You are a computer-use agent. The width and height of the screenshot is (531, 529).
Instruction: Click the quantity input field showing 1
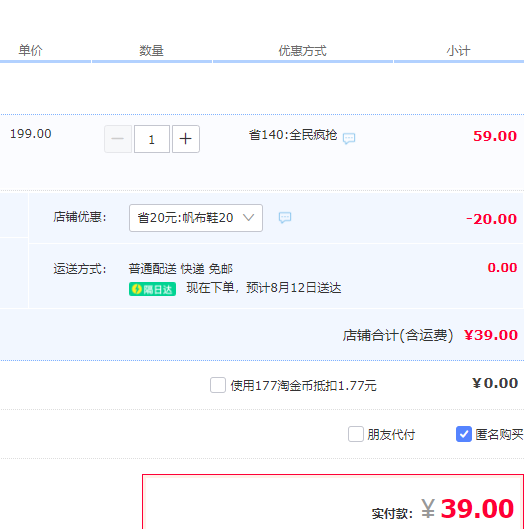pyautogui.click(x=152, y=139)
